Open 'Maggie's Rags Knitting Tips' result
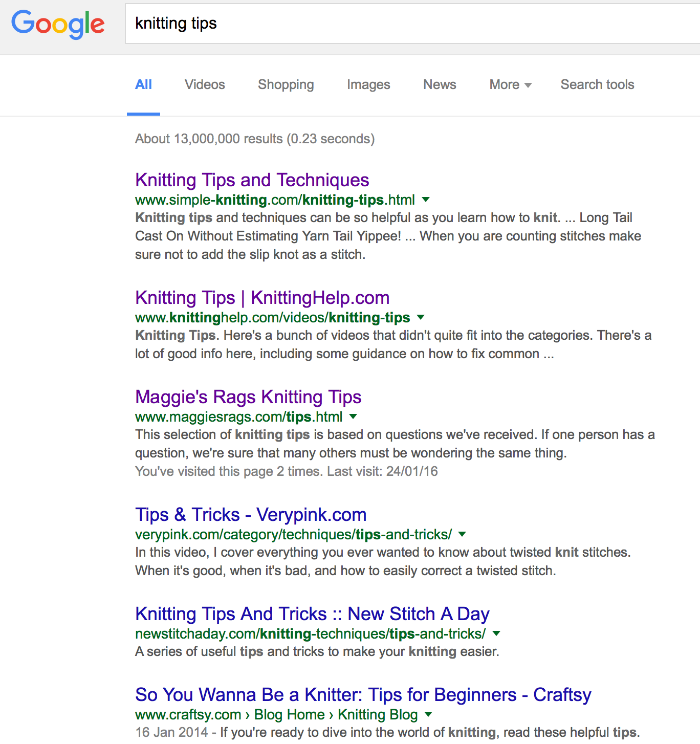Image resolution: width=700 pixels, height=744 pixels. 248,397
